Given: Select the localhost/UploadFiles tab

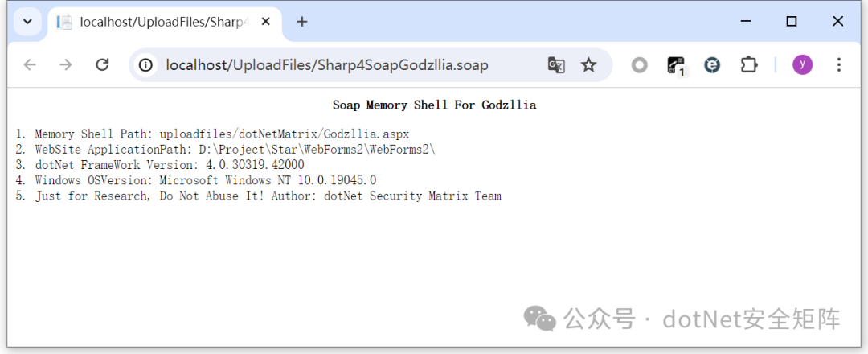Looking at the screenshot, I should tap(161, 22).
